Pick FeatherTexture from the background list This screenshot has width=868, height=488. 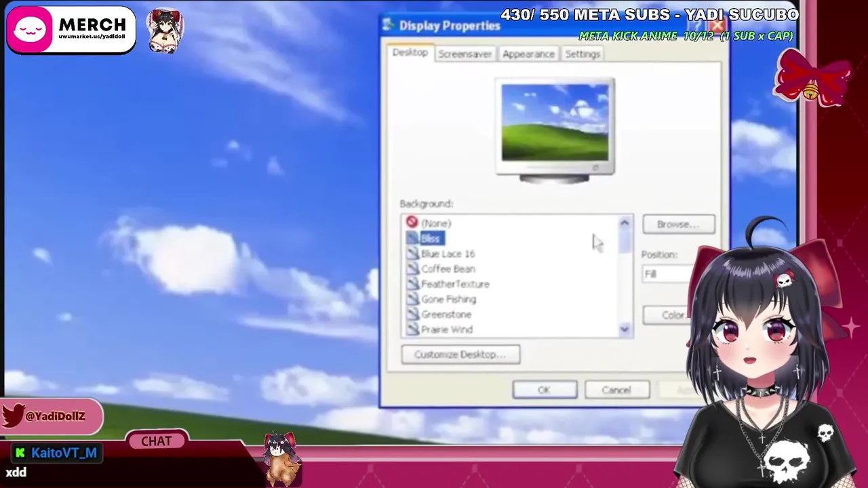[455, 284]
